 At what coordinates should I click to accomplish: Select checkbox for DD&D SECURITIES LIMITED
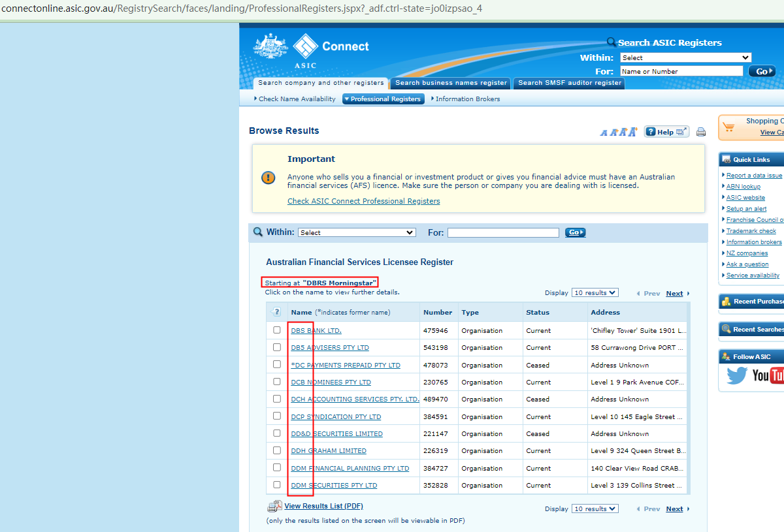click(x=277, y=433)
